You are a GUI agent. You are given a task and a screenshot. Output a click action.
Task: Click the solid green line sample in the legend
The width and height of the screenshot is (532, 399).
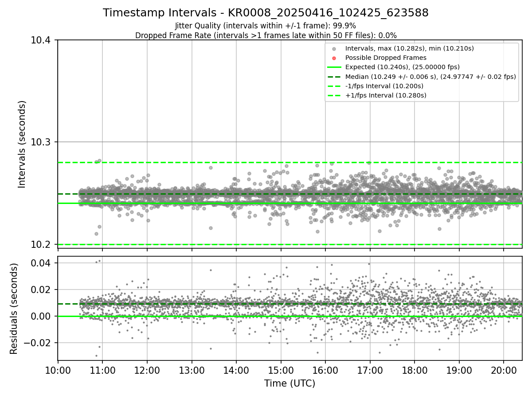(334, 67)
